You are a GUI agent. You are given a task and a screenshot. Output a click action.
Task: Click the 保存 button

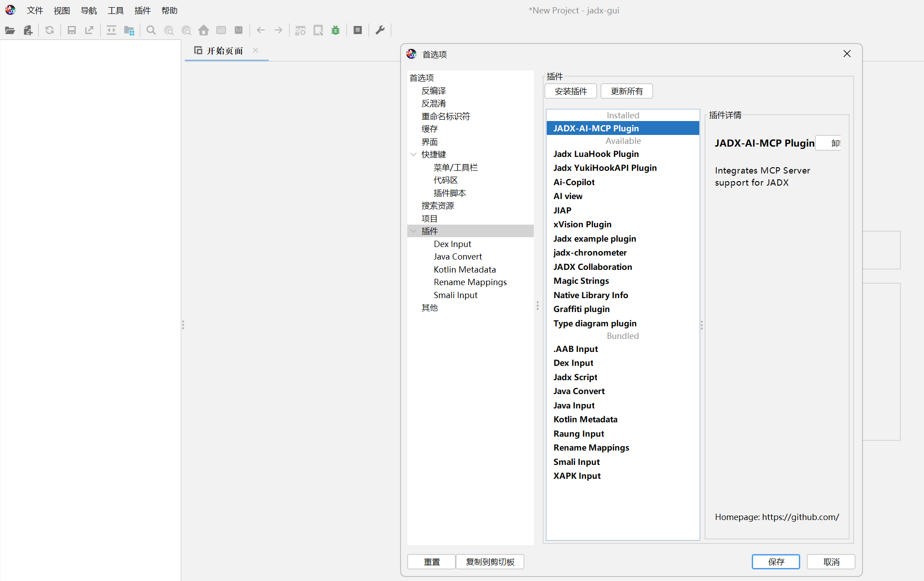pos(776,562)
